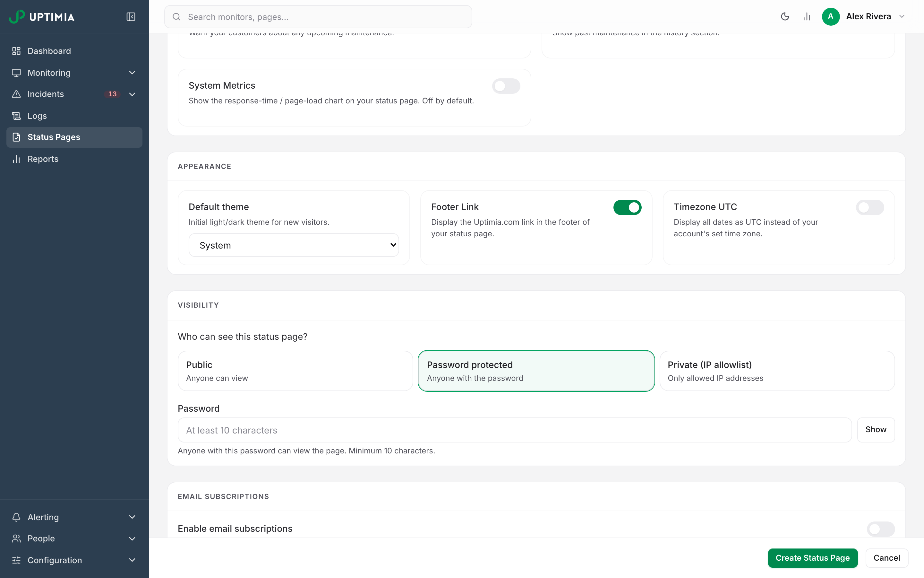Select Private (IP allowlist) option
The height and width of the screenshot is (578, 924).
777,371
